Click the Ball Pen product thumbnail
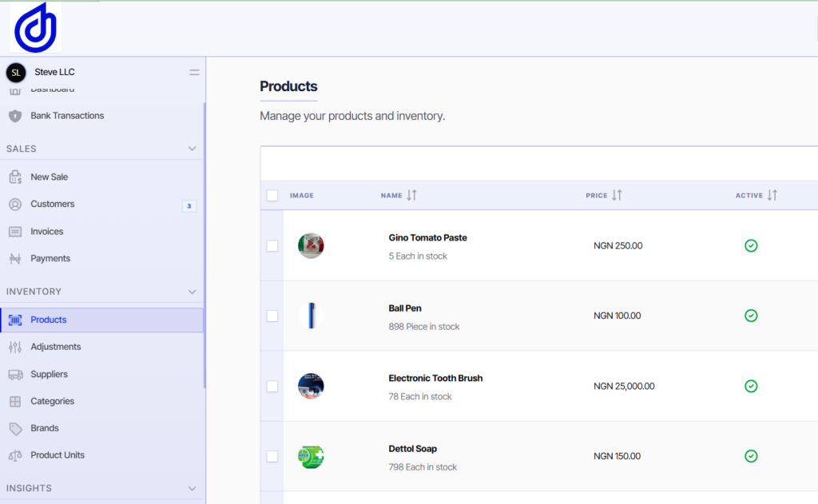The image size is (818, 504). (311, 315)
